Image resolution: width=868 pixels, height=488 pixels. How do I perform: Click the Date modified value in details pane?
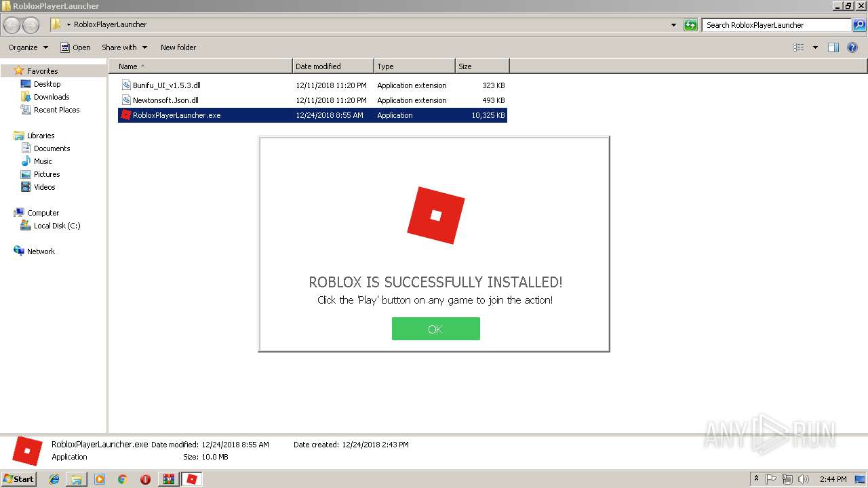[235, 445]
